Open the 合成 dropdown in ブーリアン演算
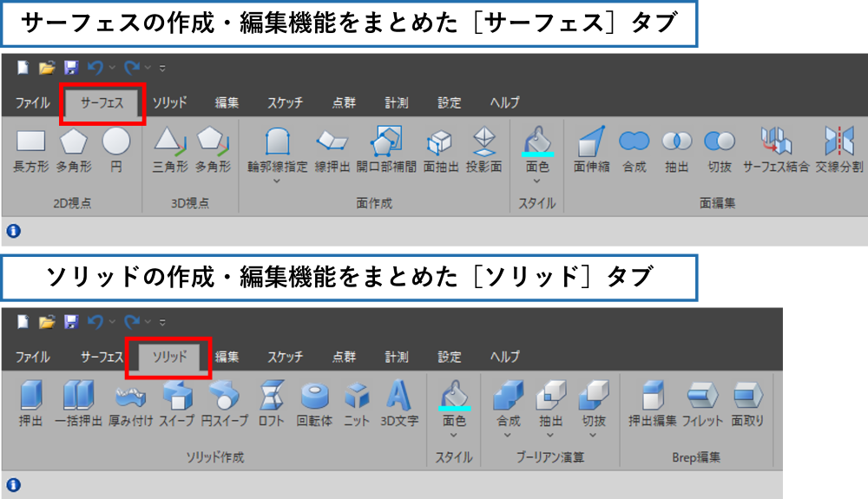Image resolution: width=868 pixels, height=499 pixels. pos(508,436)
